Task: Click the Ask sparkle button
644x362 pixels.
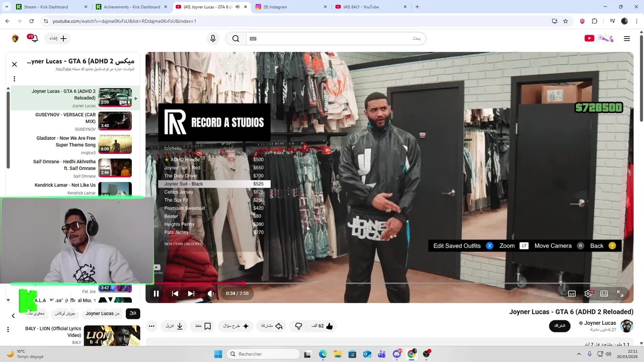Action: point(235,326)
